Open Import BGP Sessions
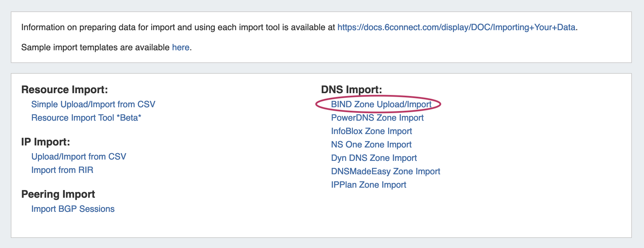The width and height of the screenshot is (644, 248). (x=73, y=209)
